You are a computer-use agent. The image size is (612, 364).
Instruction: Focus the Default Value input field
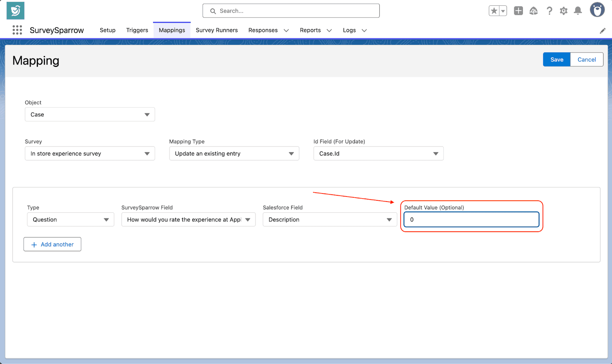pyautogui.click(x=471, y=219)
